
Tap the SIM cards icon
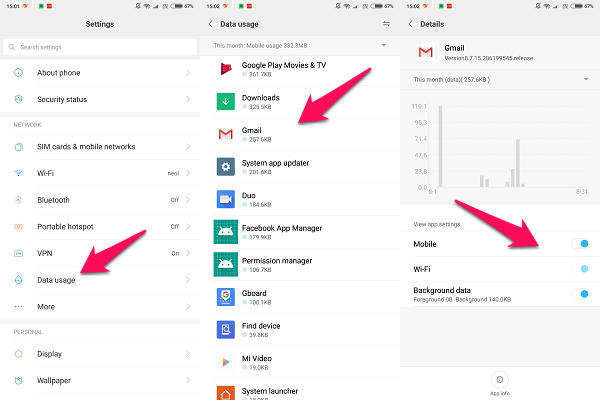coord(18,147)
